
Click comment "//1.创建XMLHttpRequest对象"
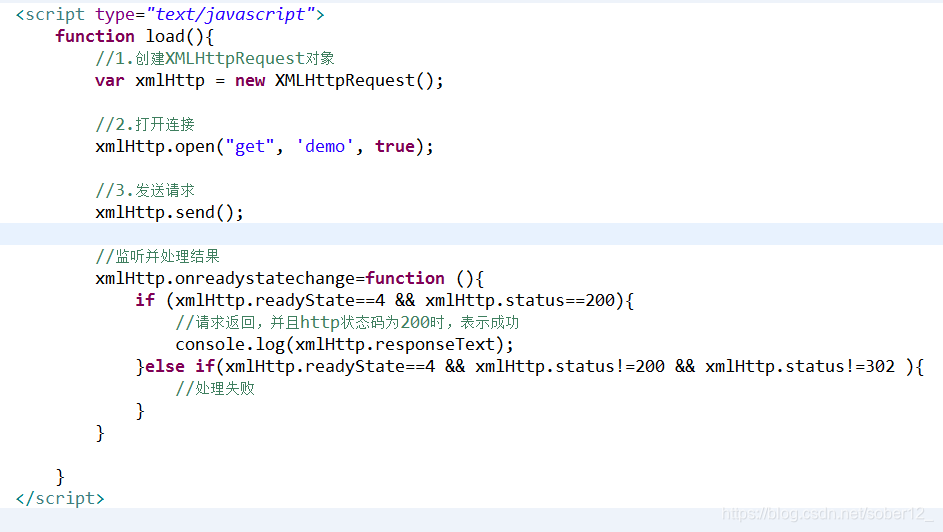point(215,58)
